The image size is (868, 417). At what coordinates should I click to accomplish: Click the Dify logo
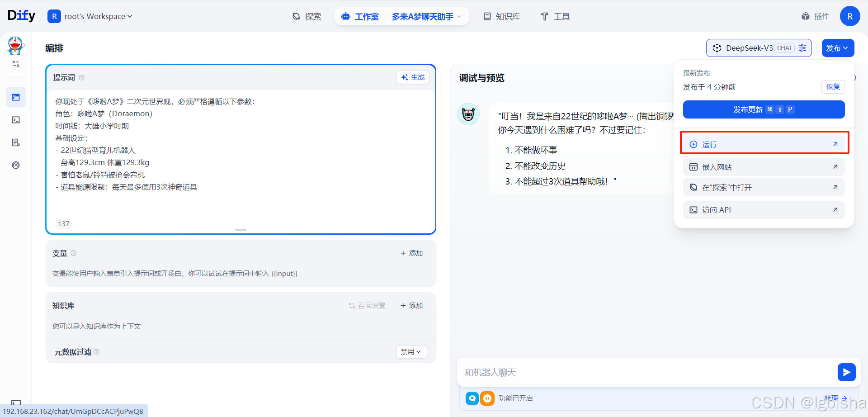(x=21, y=16)
